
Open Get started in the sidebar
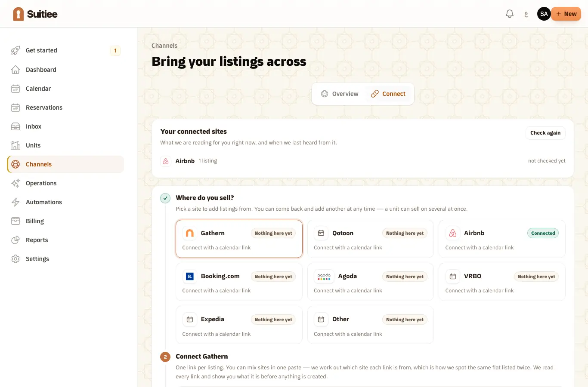65,50
